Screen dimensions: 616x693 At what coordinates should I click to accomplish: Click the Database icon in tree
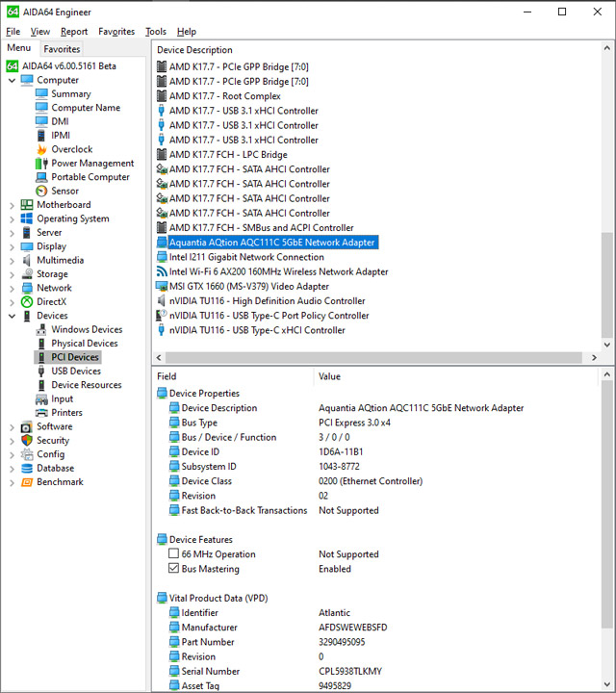tap(27, 468)
